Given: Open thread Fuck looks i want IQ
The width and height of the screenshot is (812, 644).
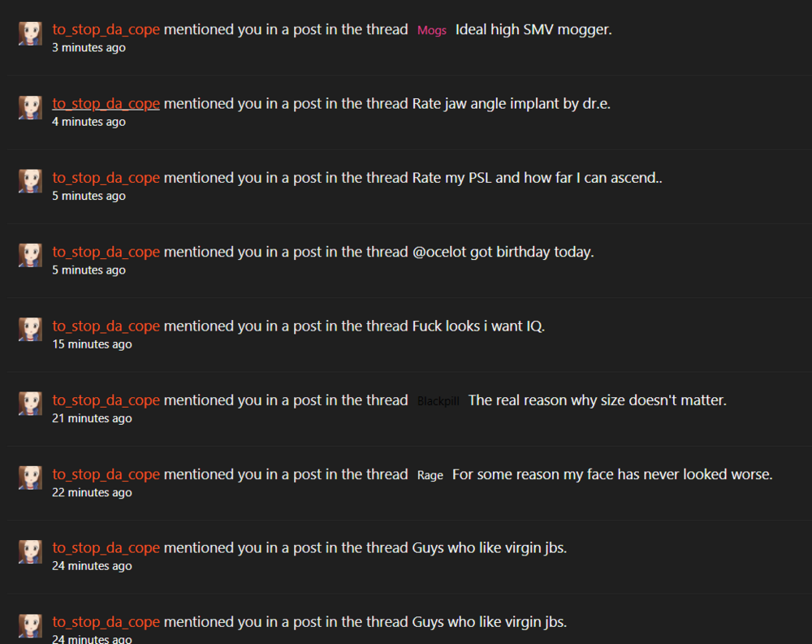Looking at the screenshot, I should pyautogui.click(x=478, y=326).
